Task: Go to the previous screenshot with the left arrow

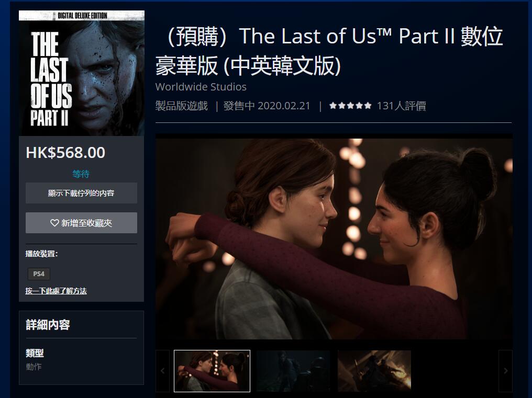Action: click(x=162, y=371)
